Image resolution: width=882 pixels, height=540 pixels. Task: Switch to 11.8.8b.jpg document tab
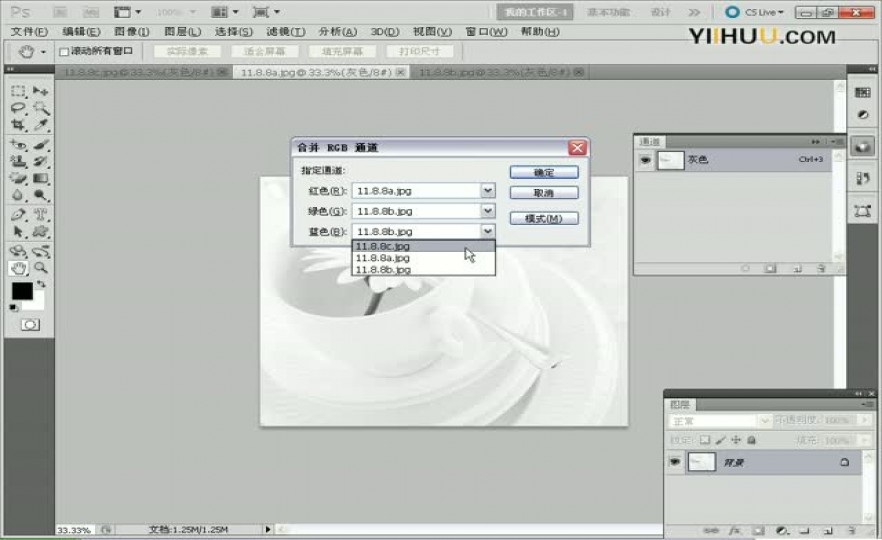click(497, 72)
